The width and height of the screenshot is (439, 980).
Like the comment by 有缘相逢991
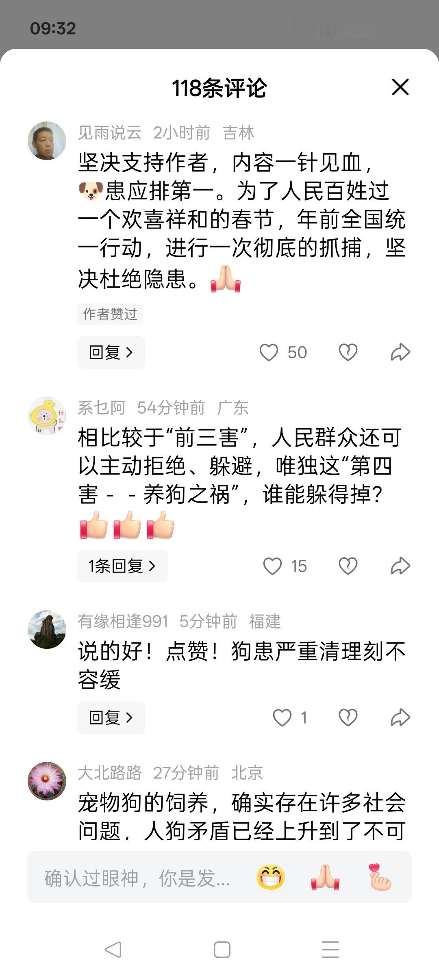[282, 718]
